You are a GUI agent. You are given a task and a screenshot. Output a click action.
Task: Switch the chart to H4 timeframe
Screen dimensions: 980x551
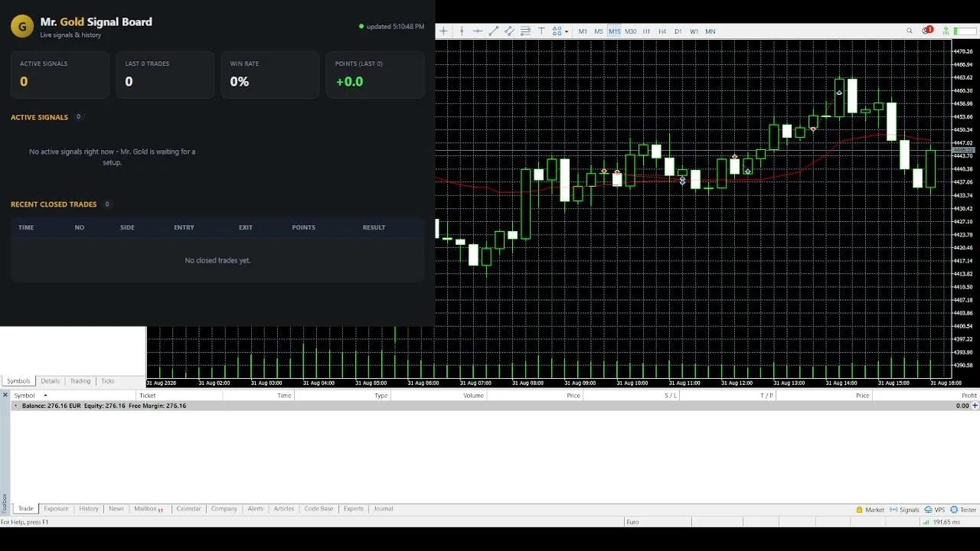(662, 31)
